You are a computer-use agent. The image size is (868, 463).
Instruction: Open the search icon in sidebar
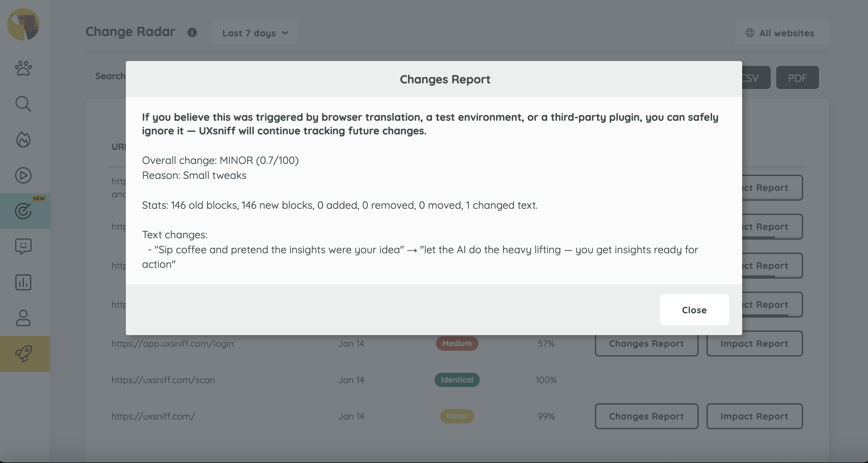pyautogui.click(x=23, y=104)
